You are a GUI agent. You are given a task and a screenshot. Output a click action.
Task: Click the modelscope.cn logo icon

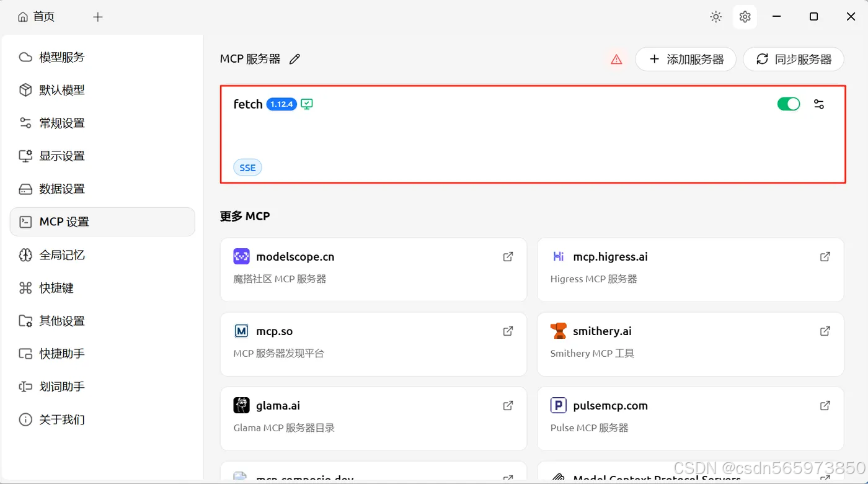click(241, 256)
